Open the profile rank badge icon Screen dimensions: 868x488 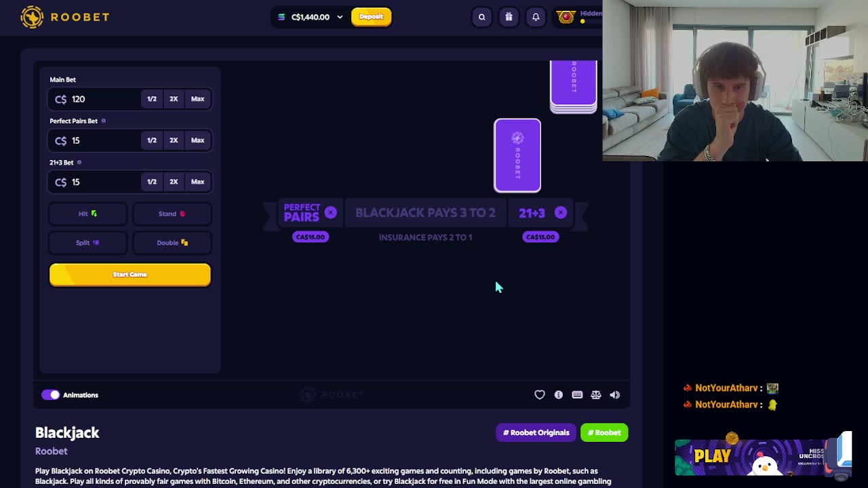566,17
